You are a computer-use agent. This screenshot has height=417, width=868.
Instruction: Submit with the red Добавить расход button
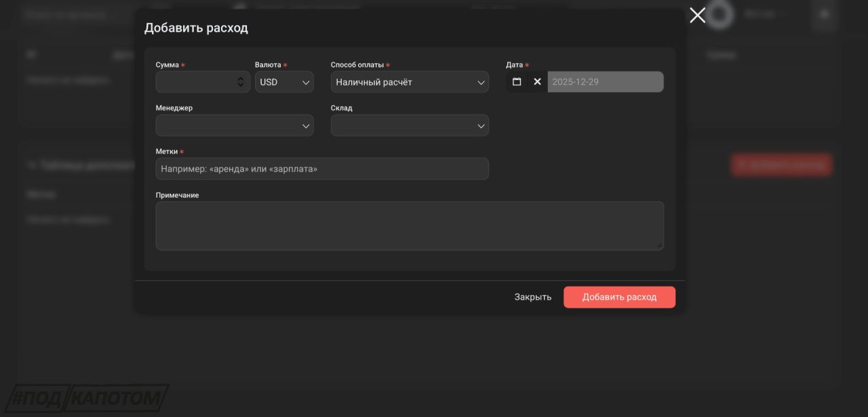point(619,297)
